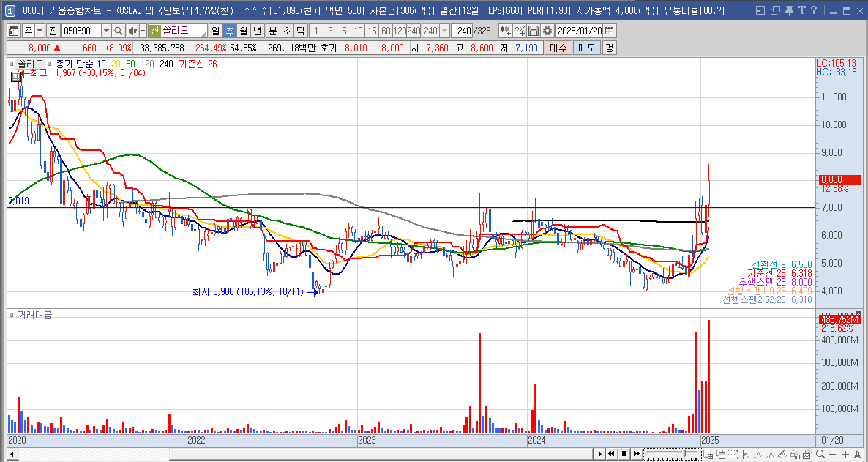
Task: Click the diagonal trendline draw icon
Action: (x=782, y=454)
